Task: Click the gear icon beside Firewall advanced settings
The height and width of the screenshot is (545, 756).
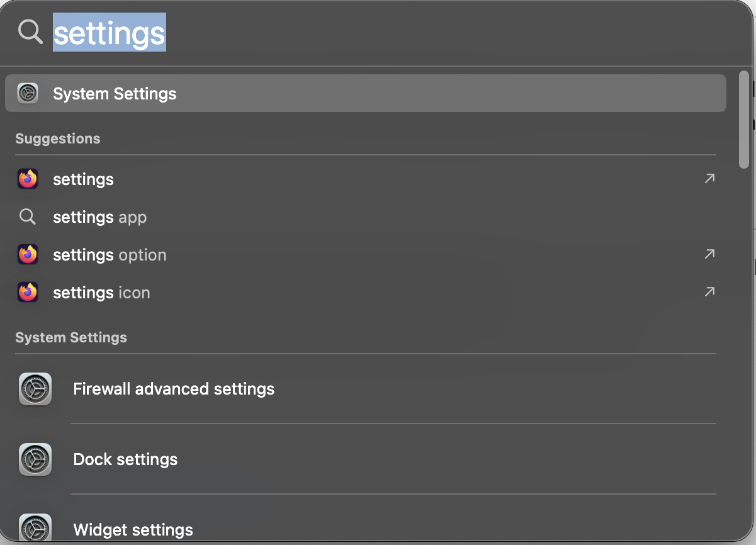Action: [x=35, y=389]
